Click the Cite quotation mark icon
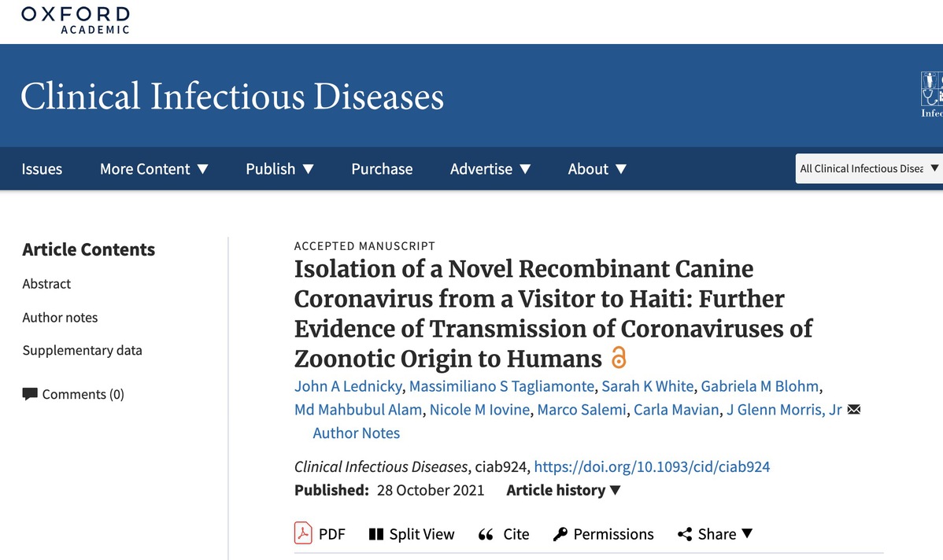Image resolution: width=943 pixels, height=560 pixels. point(486,535)
